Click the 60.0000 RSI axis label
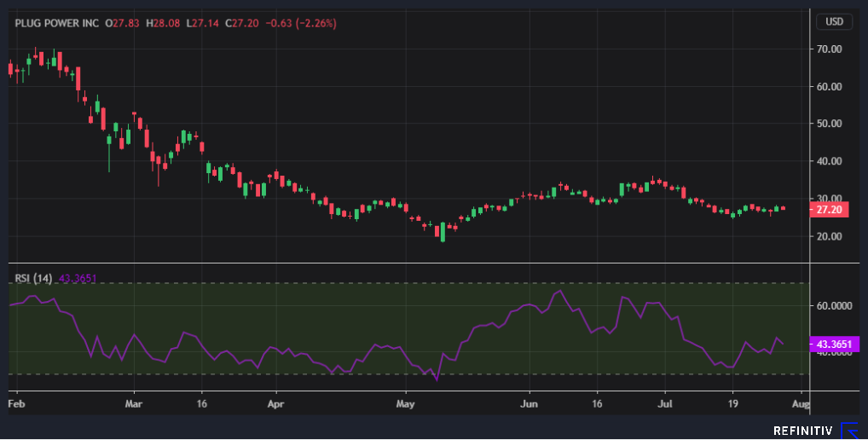 pyautogui.click(x=834, y=306)
